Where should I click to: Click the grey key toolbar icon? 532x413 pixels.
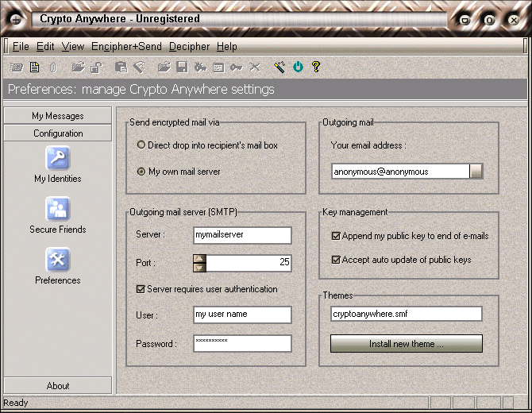[236, 68]
